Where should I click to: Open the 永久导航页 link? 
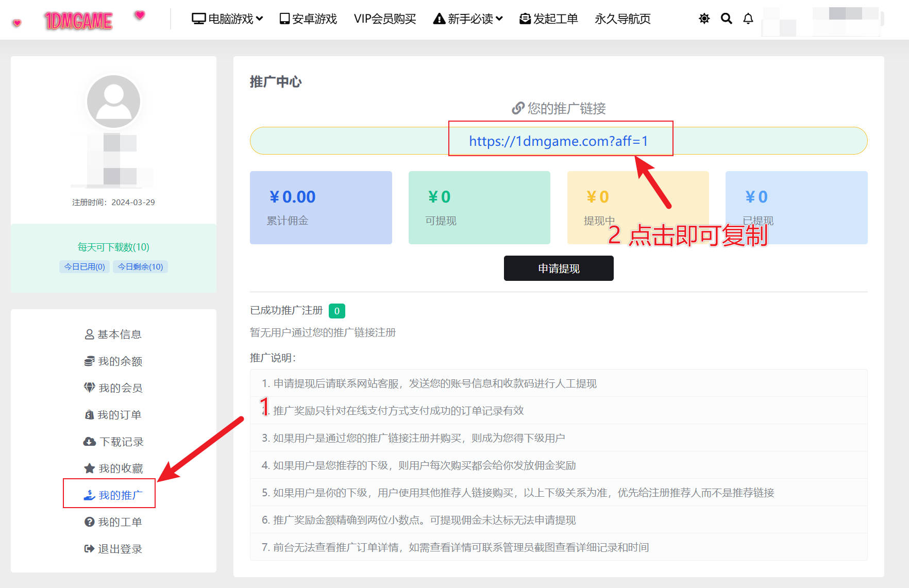(x=622, y=19)
